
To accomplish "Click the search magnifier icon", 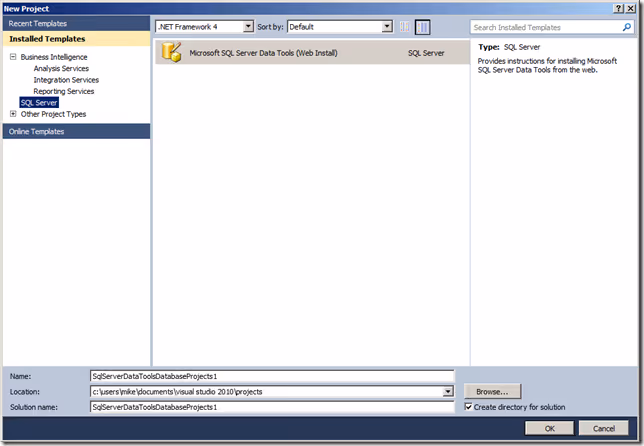I will [626, 27].
